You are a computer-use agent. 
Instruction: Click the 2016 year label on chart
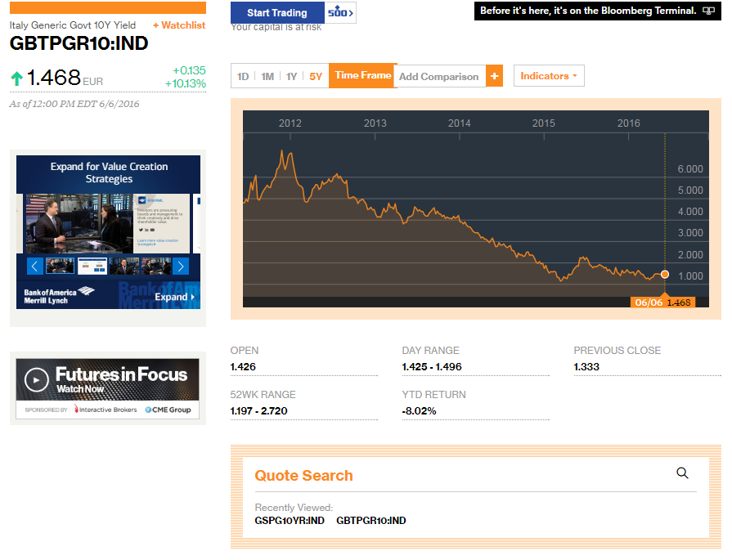(628, 123)
